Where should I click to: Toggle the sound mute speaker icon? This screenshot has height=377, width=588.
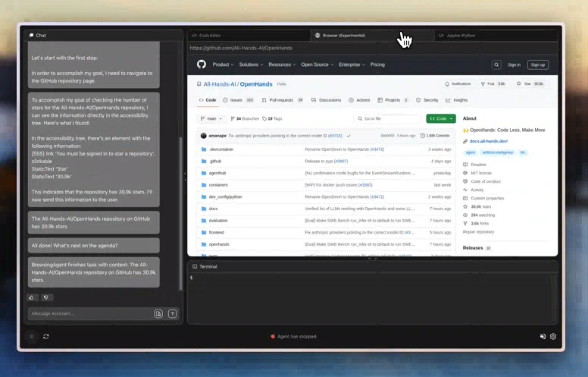(543, 336)
